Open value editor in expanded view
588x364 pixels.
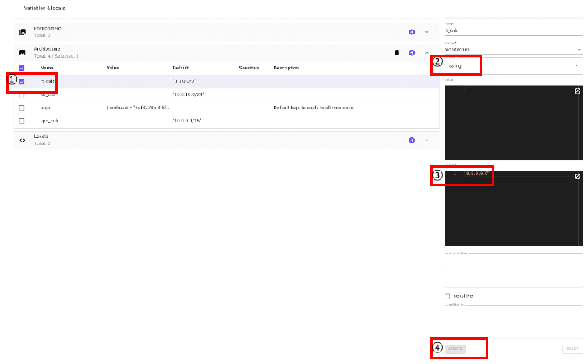[x=577, y=91]
